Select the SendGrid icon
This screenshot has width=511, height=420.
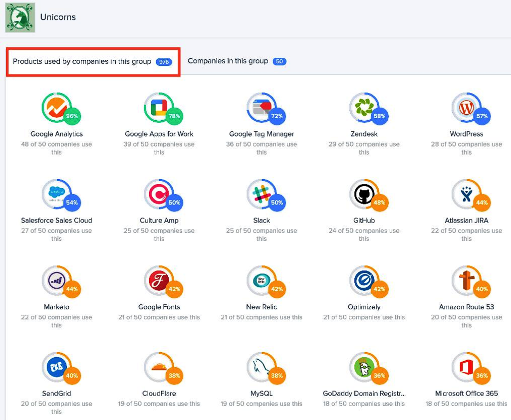(x=57, y=367)
